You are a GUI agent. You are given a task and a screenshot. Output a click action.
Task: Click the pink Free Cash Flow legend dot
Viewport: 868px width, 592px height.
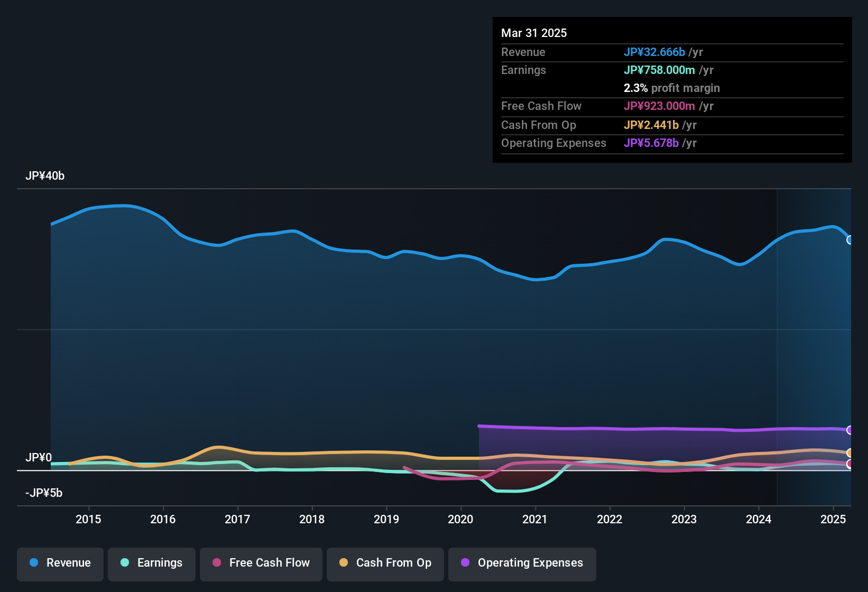click(x=216, y=563)
